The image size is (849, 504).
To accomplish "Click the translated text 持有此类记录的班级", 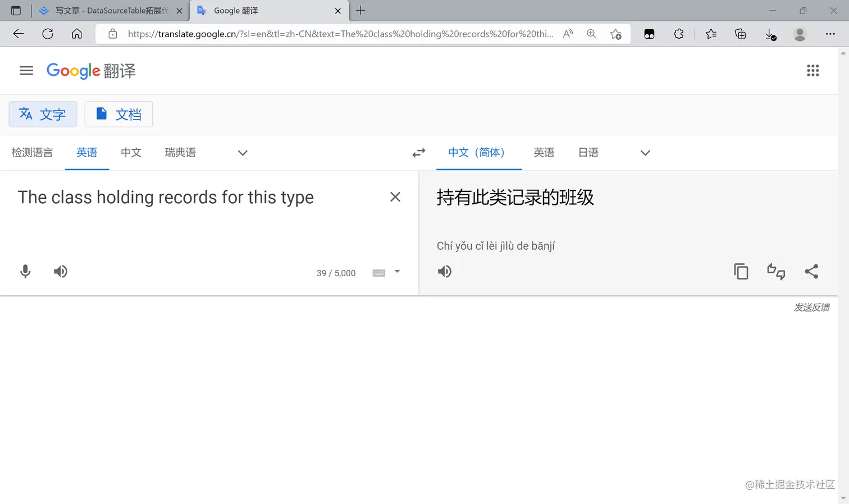I will [515, 198].
